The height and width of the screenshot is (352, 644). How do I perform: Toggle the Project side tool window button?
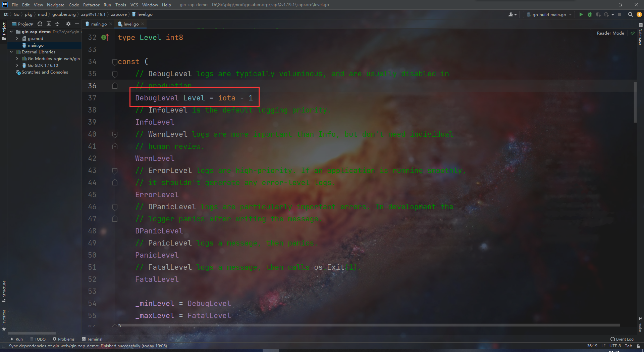(4, 31)
